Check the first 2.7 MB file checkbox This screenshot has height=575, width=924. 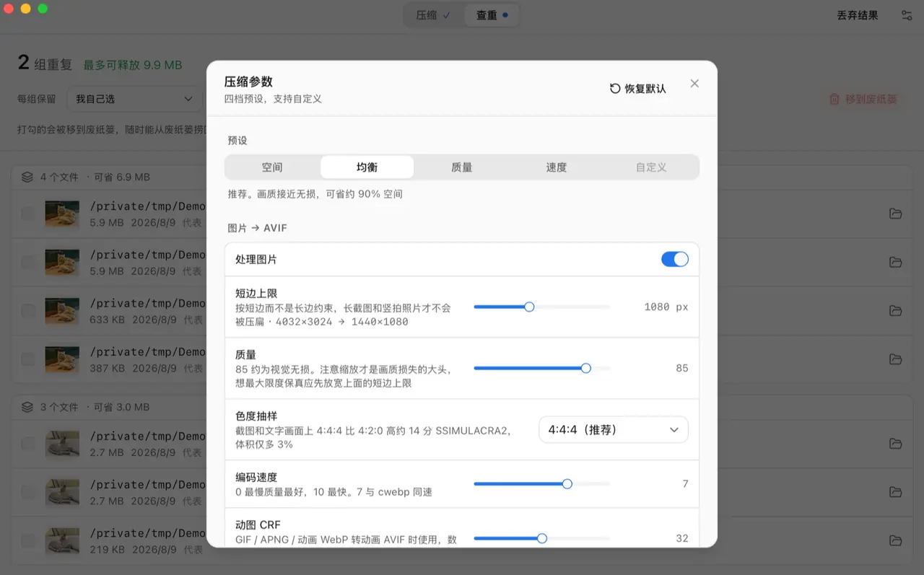click(x=27, y=444)
